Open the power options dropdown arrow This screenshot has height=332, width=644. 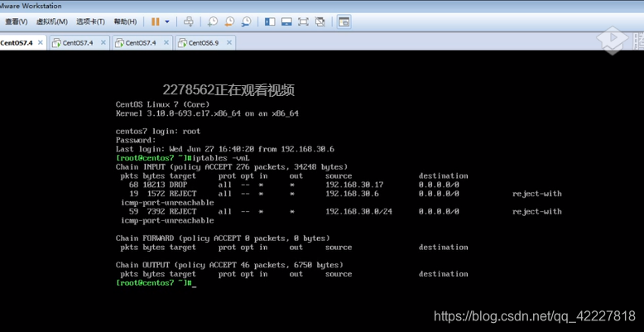point(167,22)
